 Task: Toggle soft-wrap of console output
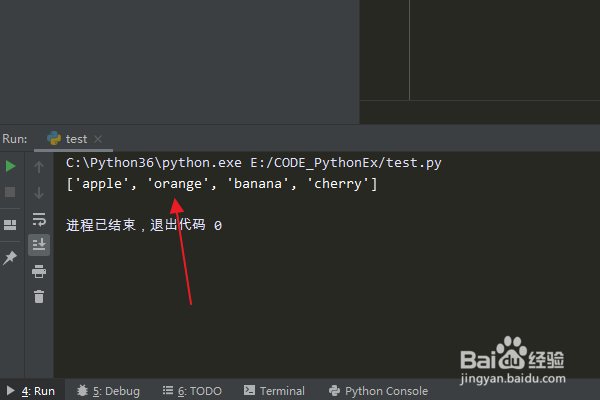pyautogui.click(x=39, y=219)
